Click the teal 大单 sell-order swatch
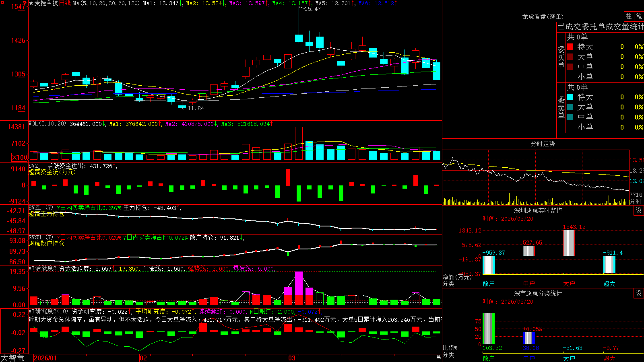Image resolution: width=644 pixels, height=362 pixels. 570,107
